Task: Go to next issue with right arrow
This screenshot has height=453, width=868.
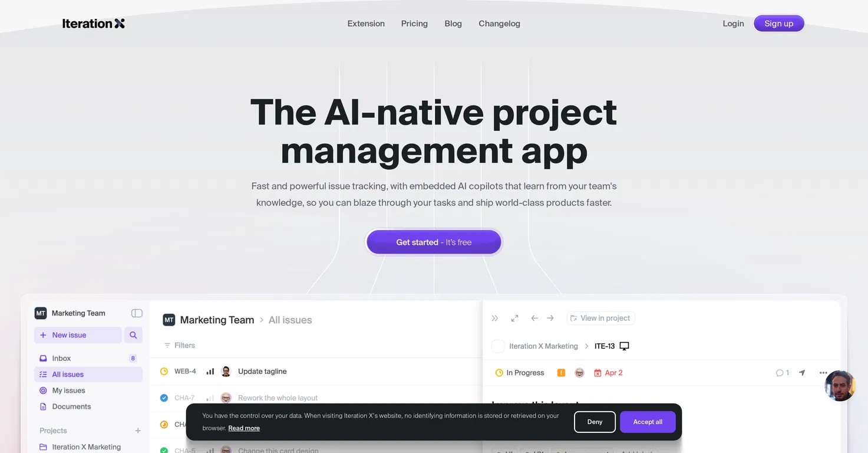Action: [x=550, y=318]
